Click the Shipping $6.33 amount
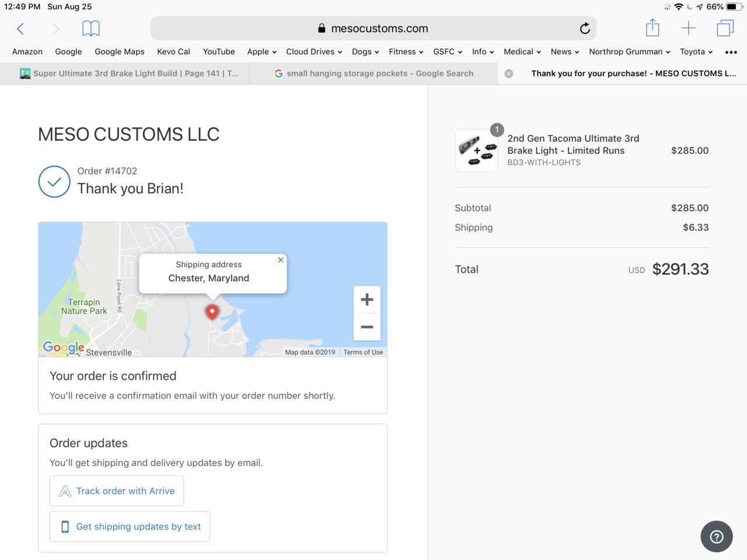This screenshot has width=747, height=560. 696,228
